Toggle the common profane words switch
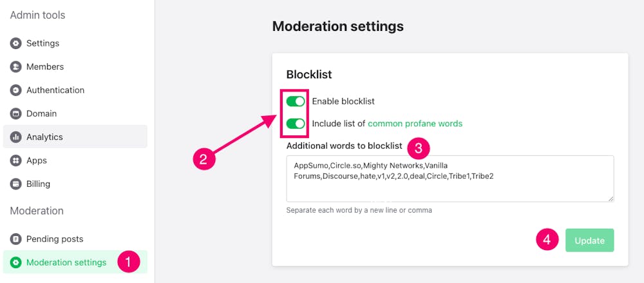The height and width of the screenshot is (283, 644). (296, 123)
